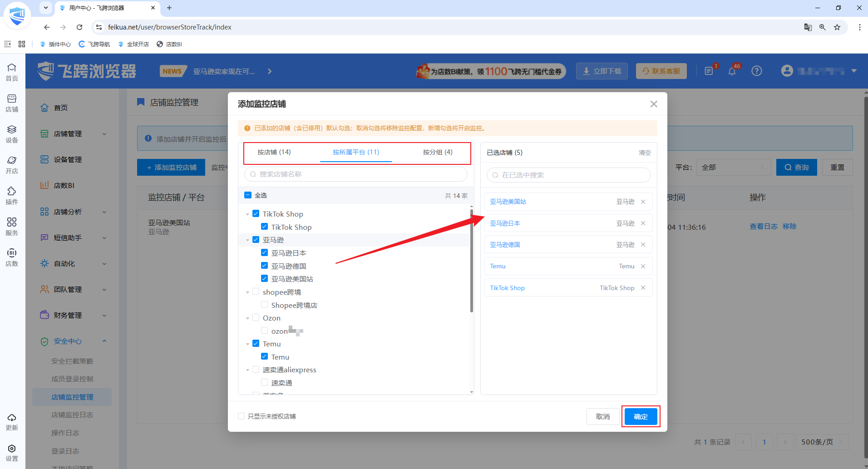This screenshot has height=469, width=868.
Task: Click the 联系客服 button
Action: click(x=661, y=71)
